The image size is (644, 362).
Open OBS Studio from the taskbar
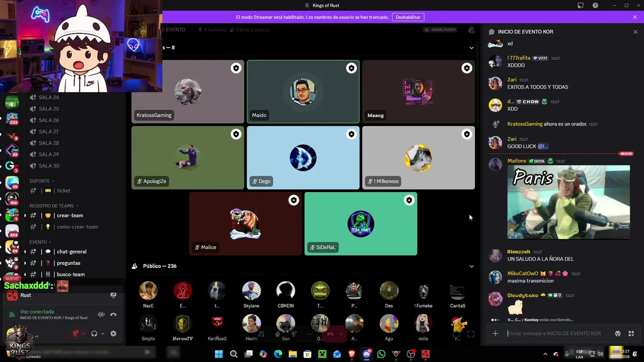point(411,354)
